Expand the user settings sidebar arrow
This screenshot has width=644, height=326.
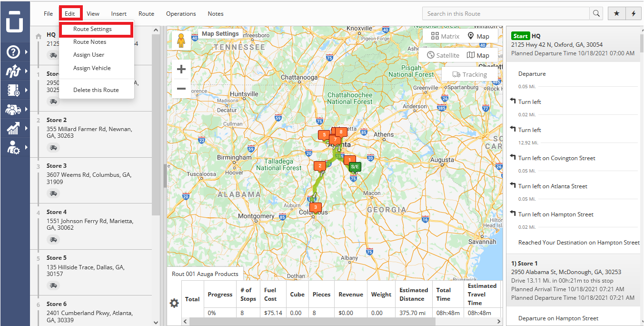tap(26, 147)
